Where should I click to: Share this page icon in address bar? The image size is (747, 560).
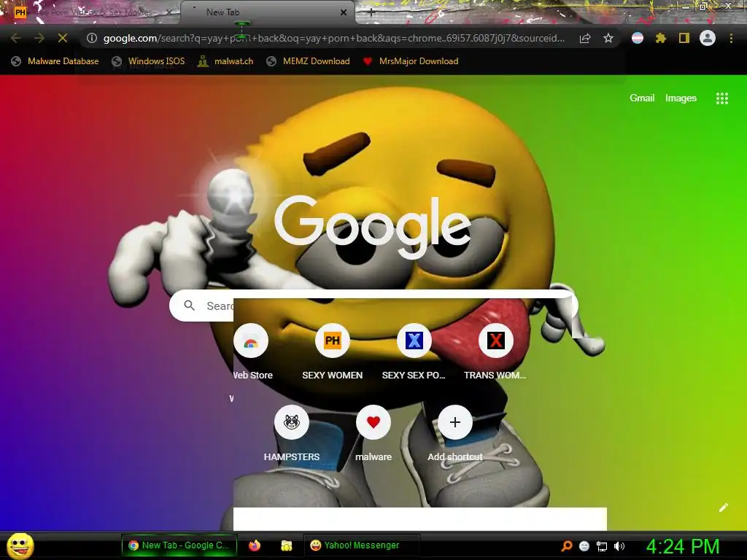(x=585, y=39)
